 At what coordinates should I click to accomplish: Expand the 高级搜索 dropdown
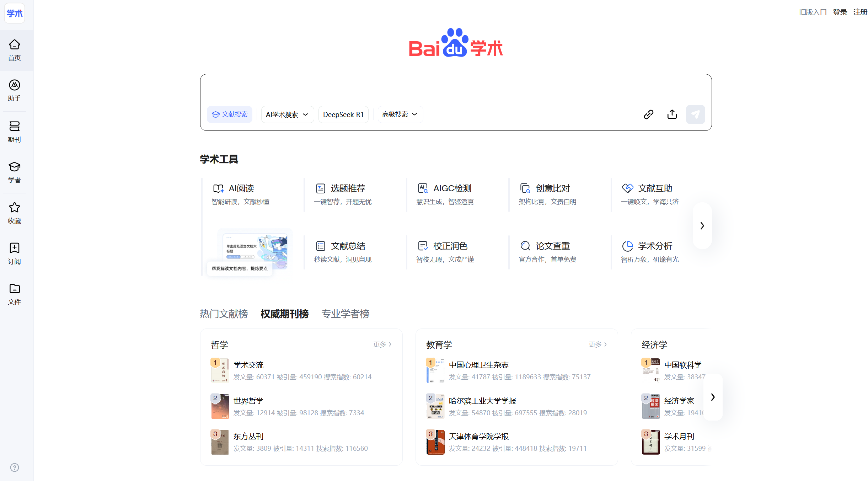point(400,114)
